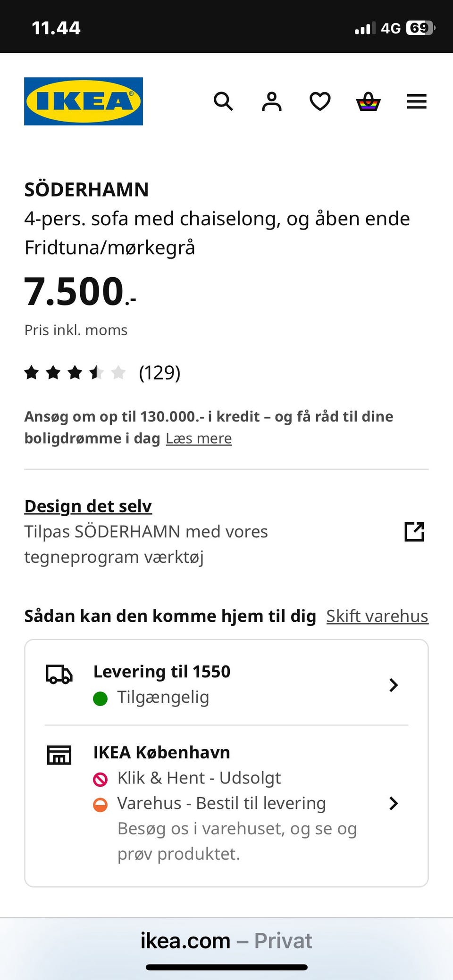Expand the IKEA København store chevron
453x980 pixels.
[394, 803]
